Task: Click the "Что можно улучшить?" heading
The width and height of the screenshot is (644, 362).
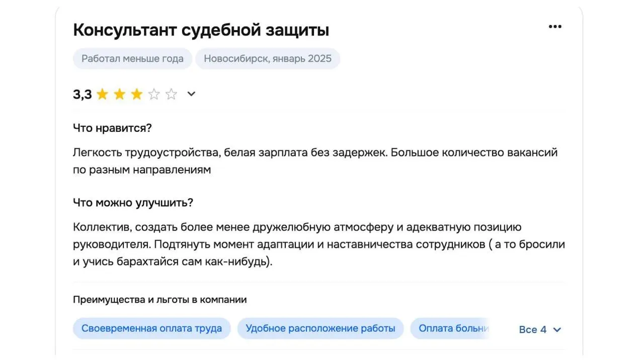Action: (x=133, y=203)
